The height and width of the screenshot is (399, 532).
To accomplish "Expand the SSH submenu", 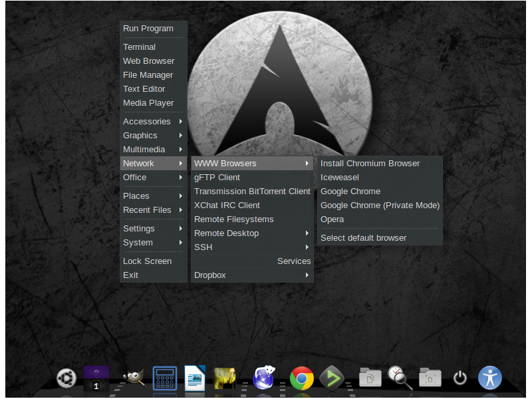I will coord(252,247).
